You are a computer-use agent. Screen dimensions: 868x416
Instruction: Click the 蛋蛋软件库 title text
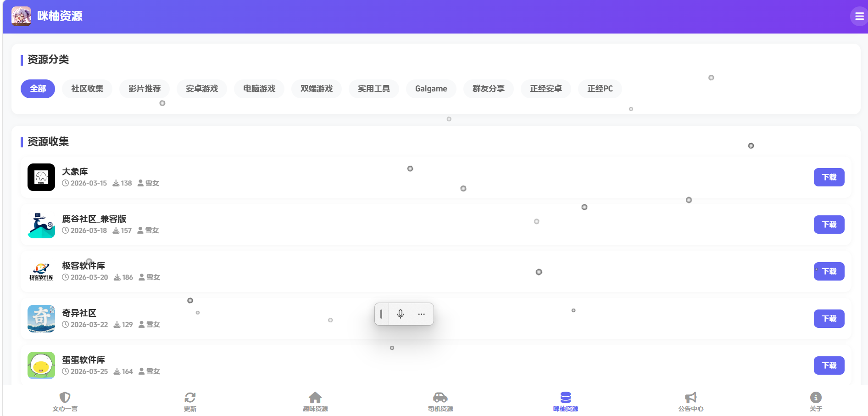[83, 360]
